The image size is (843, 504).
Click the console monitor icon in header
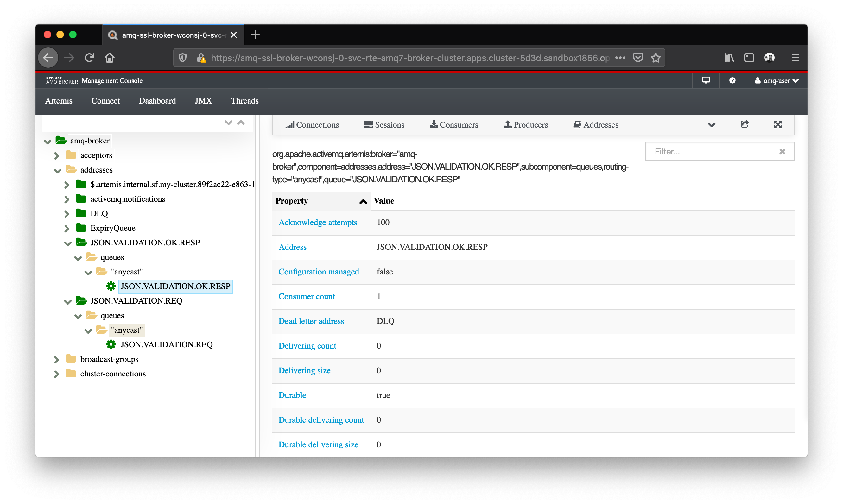click(706, 80)
